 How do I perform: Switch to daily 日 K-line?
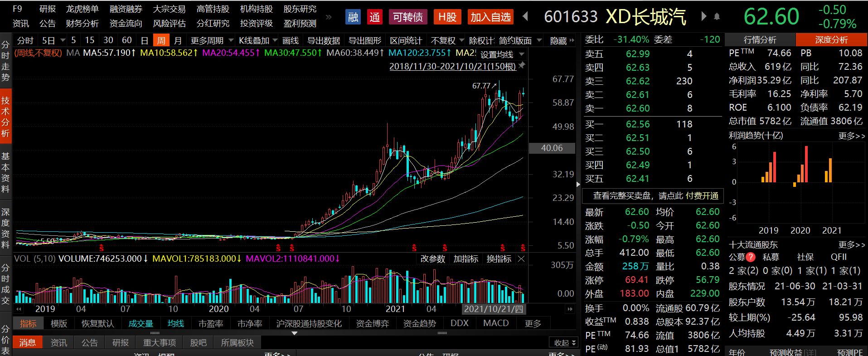point(145,40)
